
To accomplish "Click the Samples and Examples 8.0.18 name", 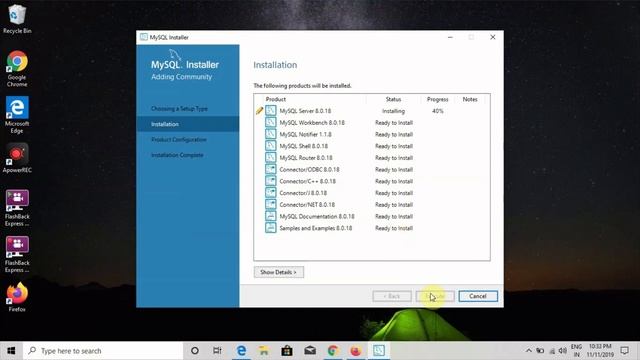I will point(316,228).
